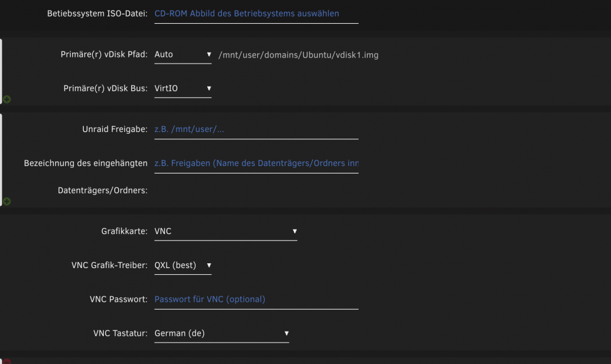Image resolution: width=611 pixels, height=364 pixels.
Task: Click the Betriebssystem ISO-Datei input field
Action: 257,13
